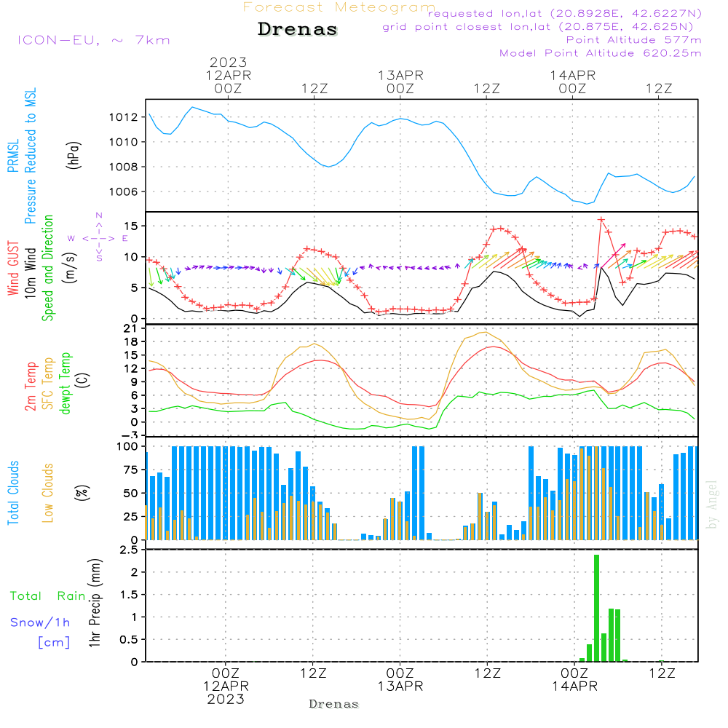Click the tallest green precipitation bar
The image size is (728, 728).
(596, 608)
